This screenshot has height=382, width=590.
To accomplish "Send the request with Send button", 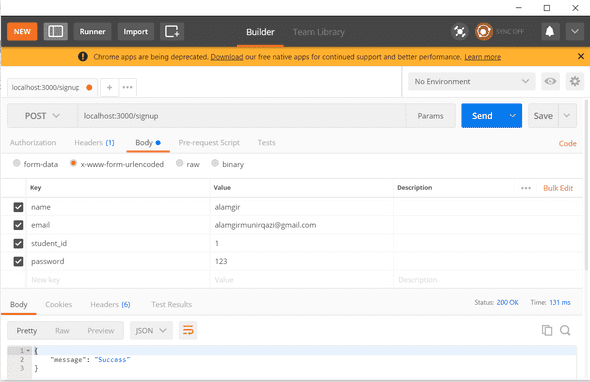I will tap(482, 116).
